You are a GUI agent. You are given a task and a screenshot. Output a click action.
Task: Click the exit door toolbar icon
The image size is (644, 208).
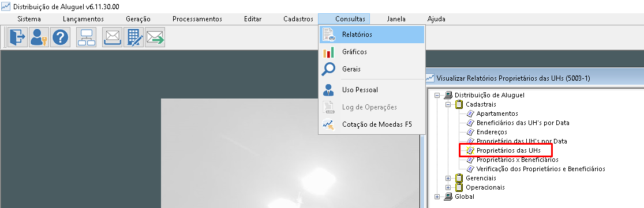tap(18, 37)
